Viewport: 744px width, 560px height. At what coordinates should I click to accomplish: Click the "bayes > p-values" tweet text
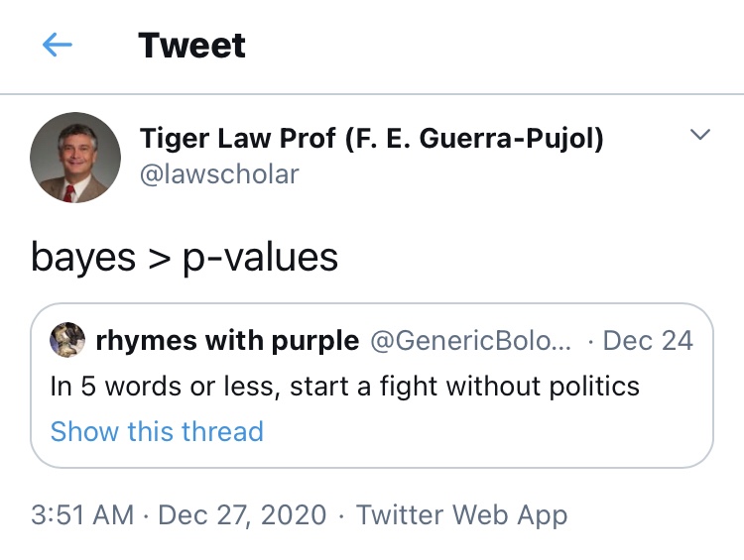point(185,257)
